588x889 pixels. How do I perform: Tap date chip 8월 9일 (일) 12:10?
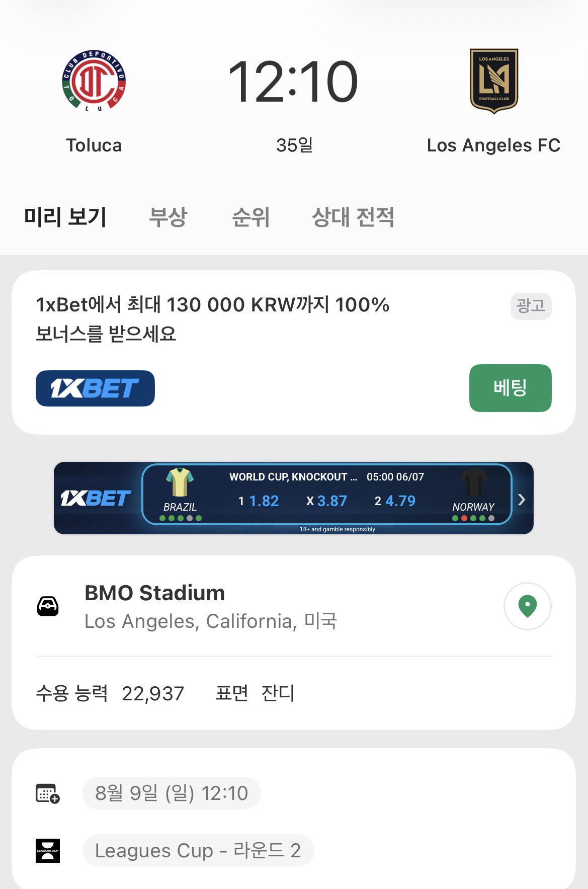pos(172,793)
